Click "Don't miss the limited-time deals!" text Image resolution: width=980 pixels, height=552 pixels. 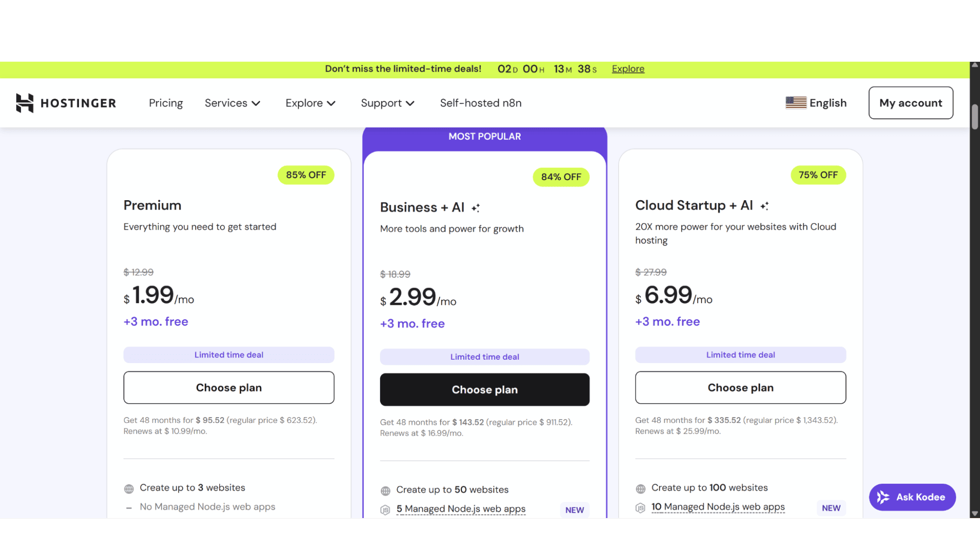[x=403, y=69]
